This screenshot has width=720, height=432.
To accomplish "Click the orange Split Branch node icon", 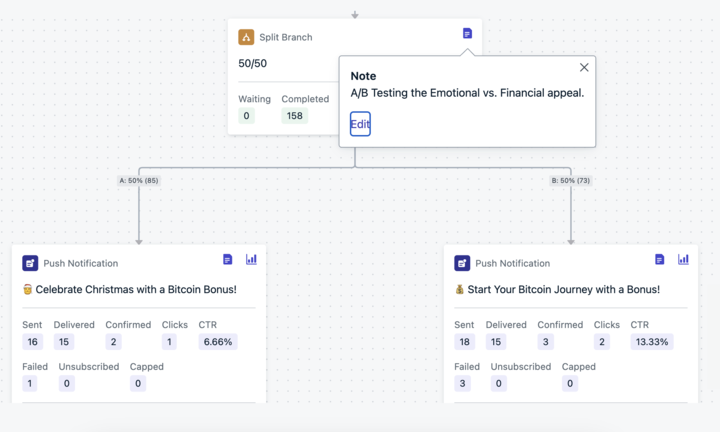I will 246,37.
